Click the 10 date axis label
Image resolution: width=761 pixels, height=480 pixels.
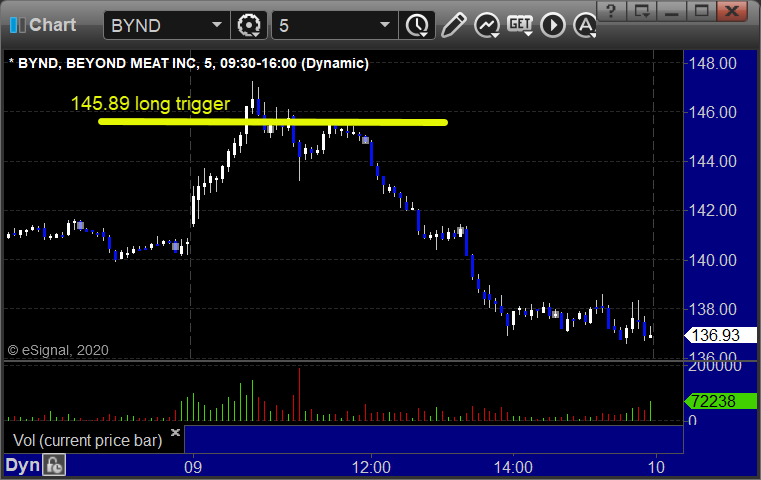pyautogui.click(x=656, y=467)
